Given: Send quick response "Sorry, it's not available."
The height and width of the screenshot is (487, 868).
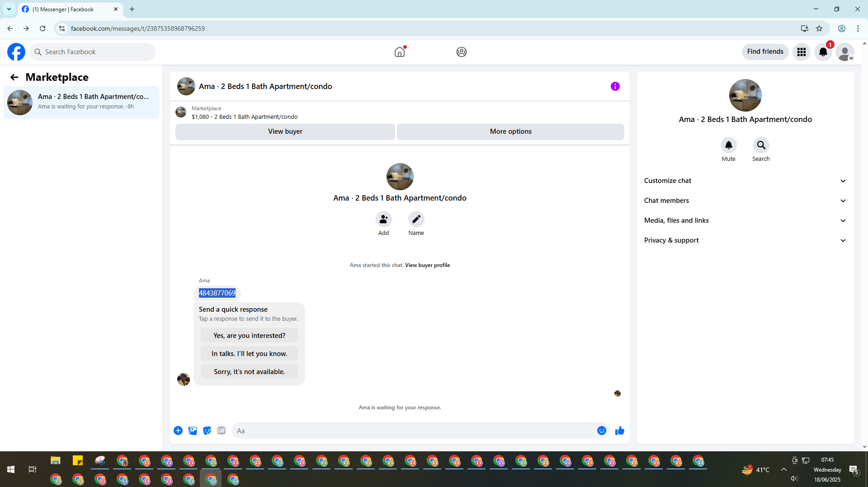Looking at the screenshot, I should (249, 372).
